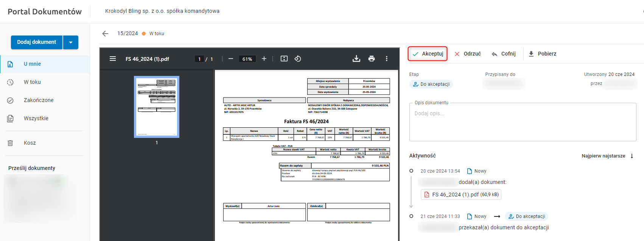Go to Zakończone documents
The height and width of the screenshot is (241, 644).
coord(39,100)
